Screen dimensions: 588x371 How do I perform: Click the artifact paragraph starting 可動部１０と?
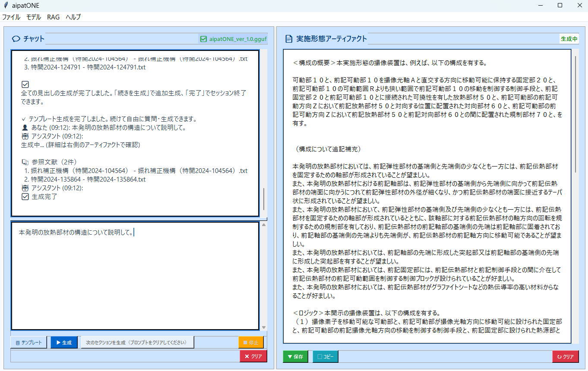point(427,102)
